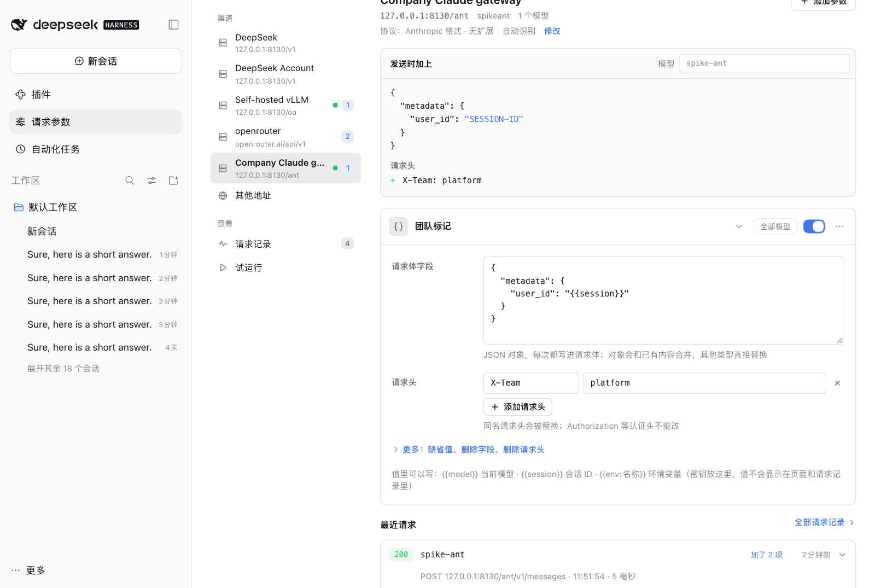Create a new workspace folder icon

[x=173, y=181]
